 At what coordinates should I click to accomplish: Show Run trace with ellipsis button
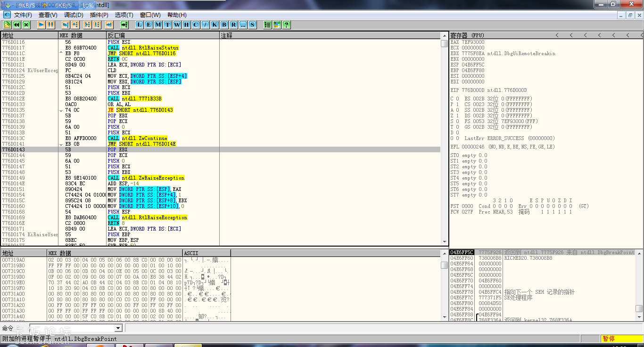point(243,25)
